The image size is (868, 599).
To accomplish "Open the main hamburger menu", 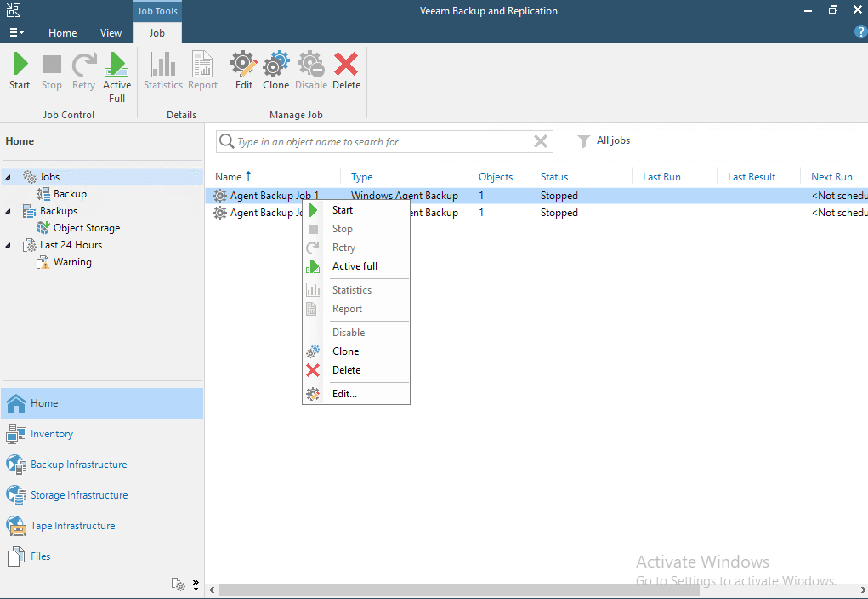I will pyautogui.click(x=17, y=32).
